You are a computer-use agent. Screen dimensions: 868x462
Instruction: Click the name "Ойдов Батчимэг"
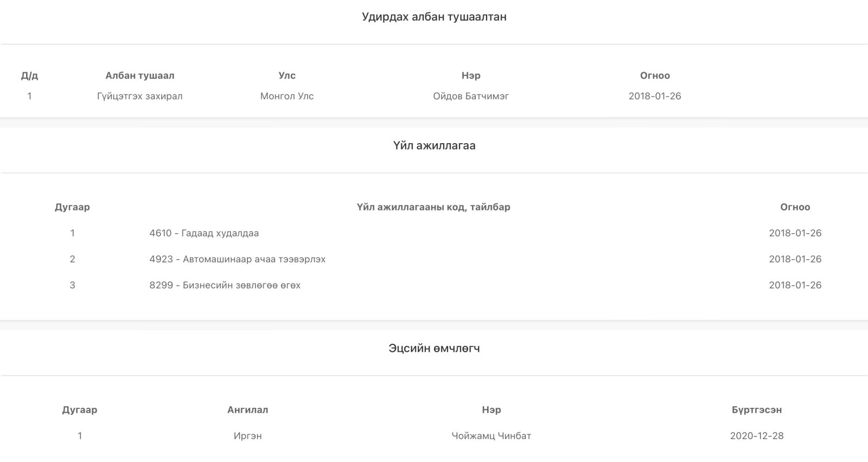[x=470, y=96]
